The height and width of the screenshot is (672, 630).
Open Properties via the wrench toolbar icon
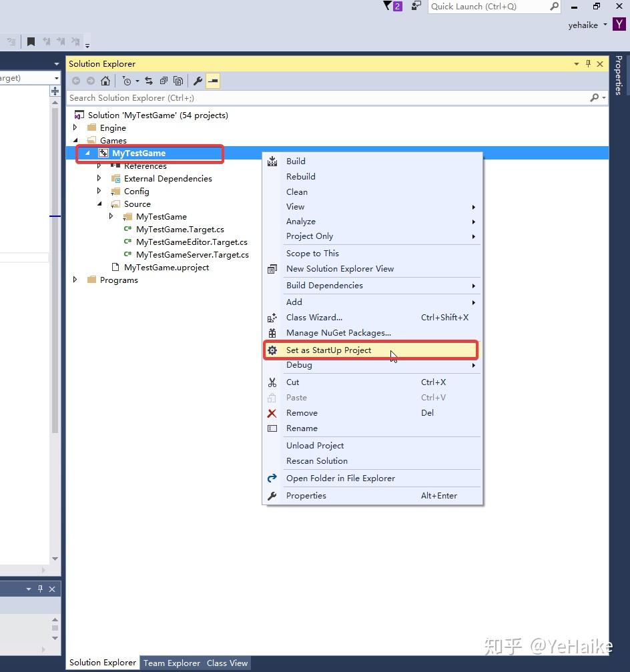click(198, 81)
